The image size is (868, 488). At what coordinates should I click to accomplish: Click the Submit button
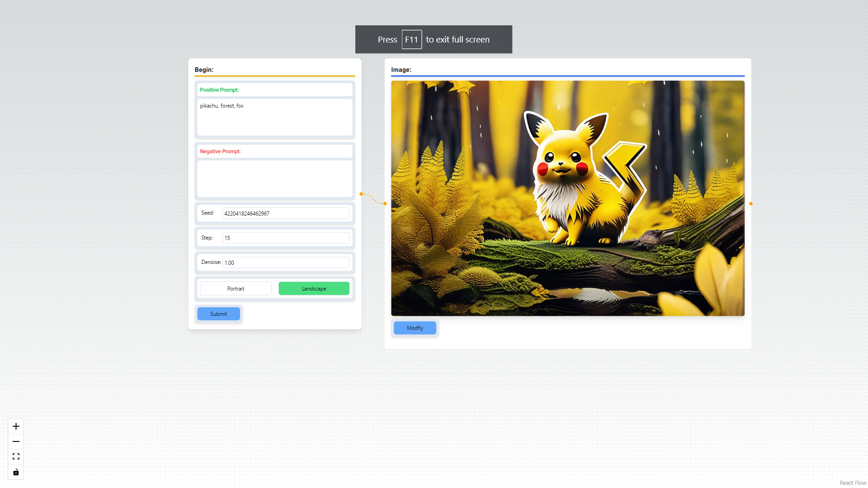[x=218, y=314]
